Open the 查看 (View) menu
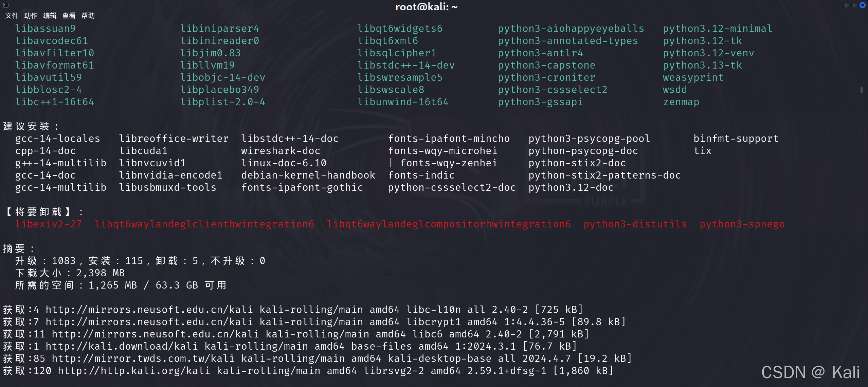This screenshot has height=387, width=868. (69, 16)
